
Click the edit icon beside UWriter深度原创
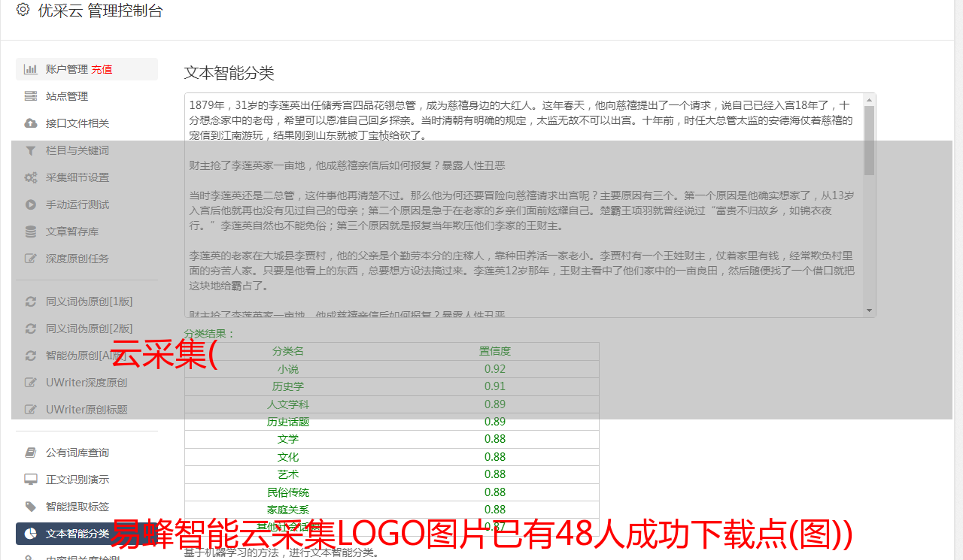[31, 383]
